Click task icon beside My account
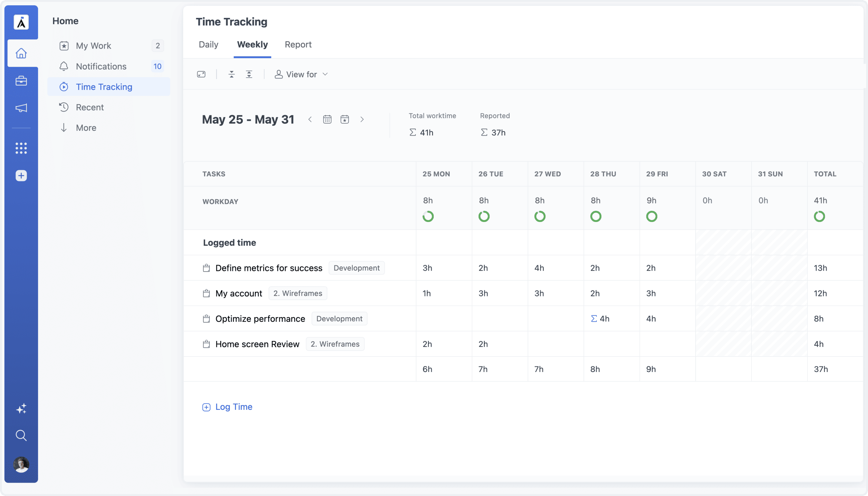The width and height of the screenshot is (868, 496). (x=206, y=293)
